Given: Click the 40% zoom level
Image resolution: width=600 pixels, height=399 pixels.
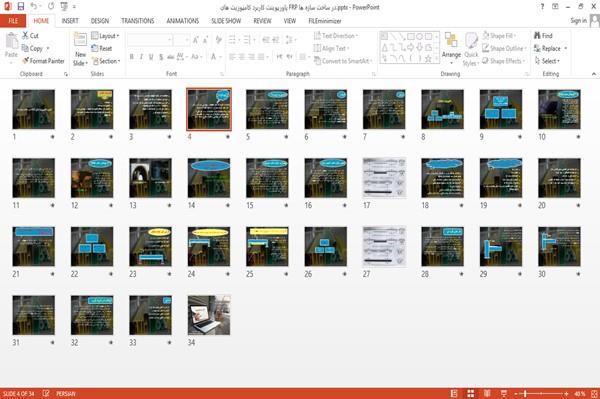Looking at the screenshot, I should pos(579,393).
